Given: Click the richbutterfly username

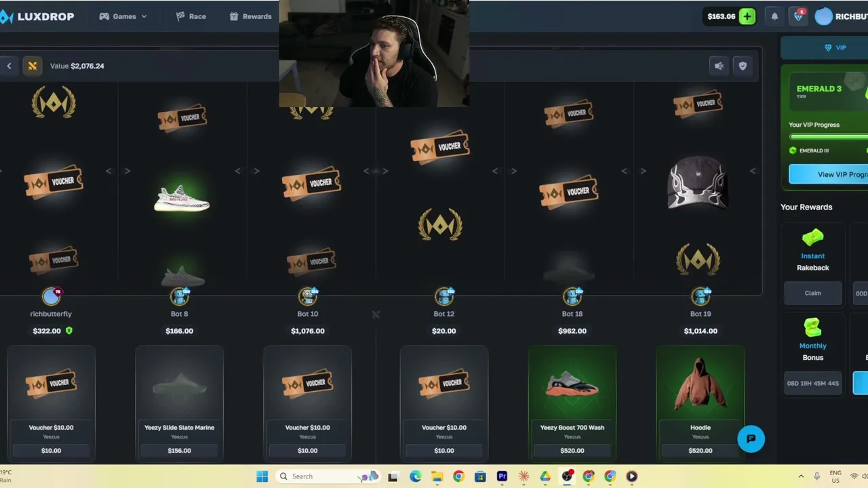Looking at the screenshot, I should pos(51,314).
